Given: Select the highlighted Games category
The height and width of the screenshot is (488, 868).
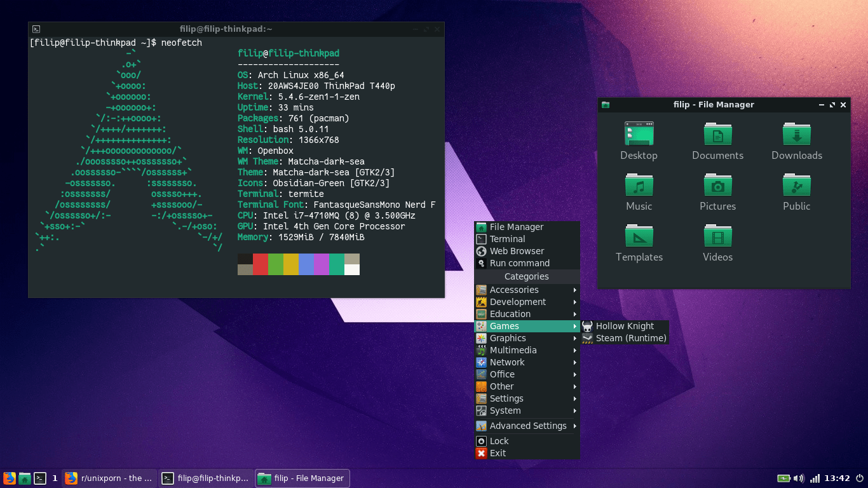Looking at the screenshot, I should [x=527, y=326].
